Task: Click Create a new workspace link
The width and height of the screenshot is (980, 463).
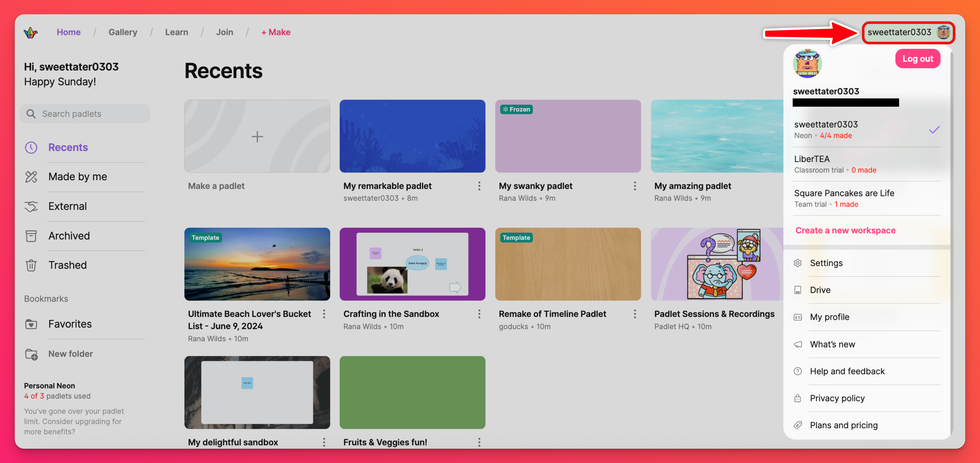Action: (x=845, y=231)
